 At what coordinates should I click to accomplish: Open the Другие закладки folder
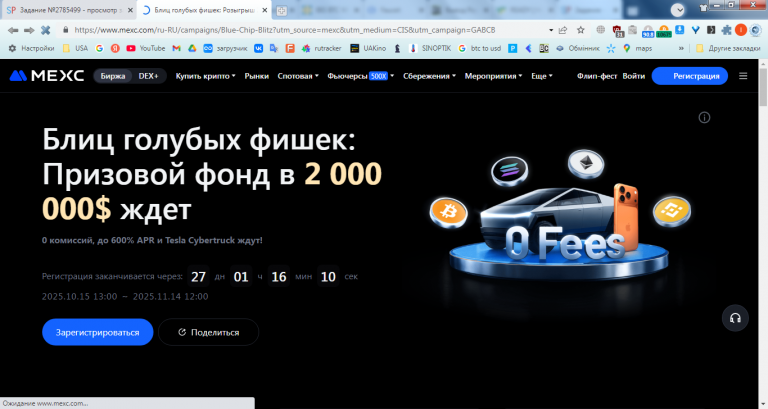coord(728,48)
